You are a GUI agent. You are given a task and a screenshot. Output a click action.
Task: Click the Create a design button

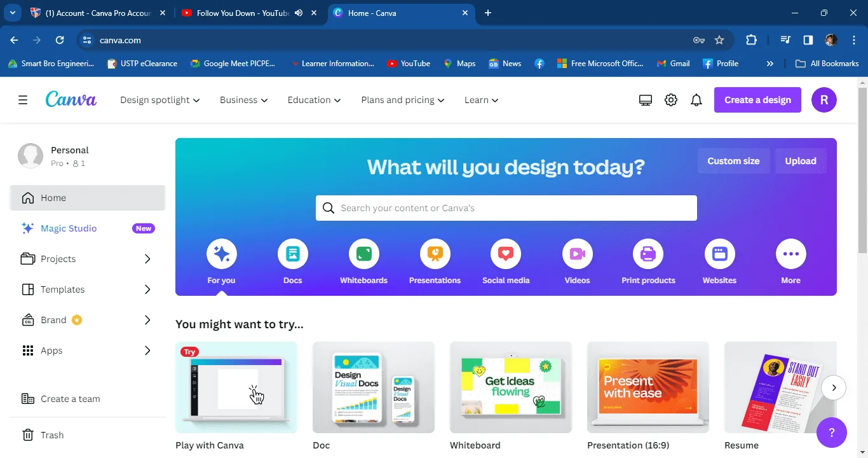(x=757, y=100)
